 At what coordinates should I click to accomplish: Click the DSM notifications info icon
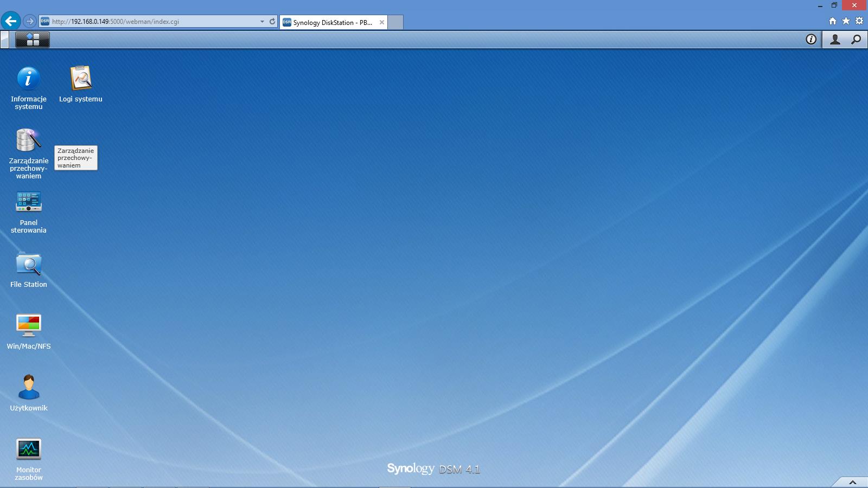pyautogui.click(x=811, y=40)
